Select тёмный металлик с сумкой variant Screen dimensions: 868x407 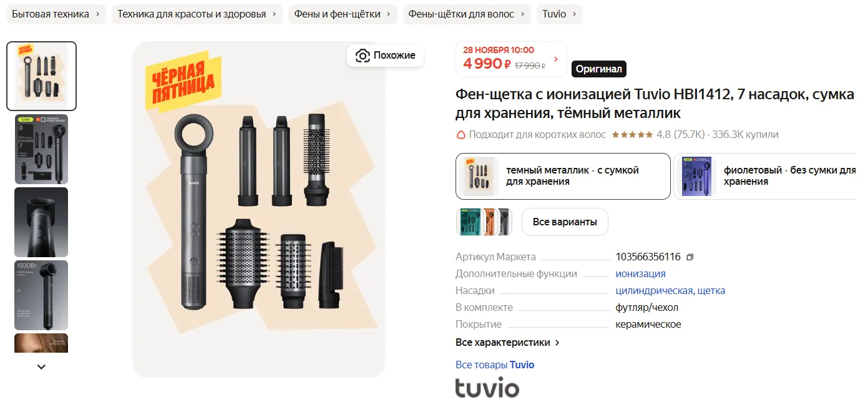(x=562, y=176)
